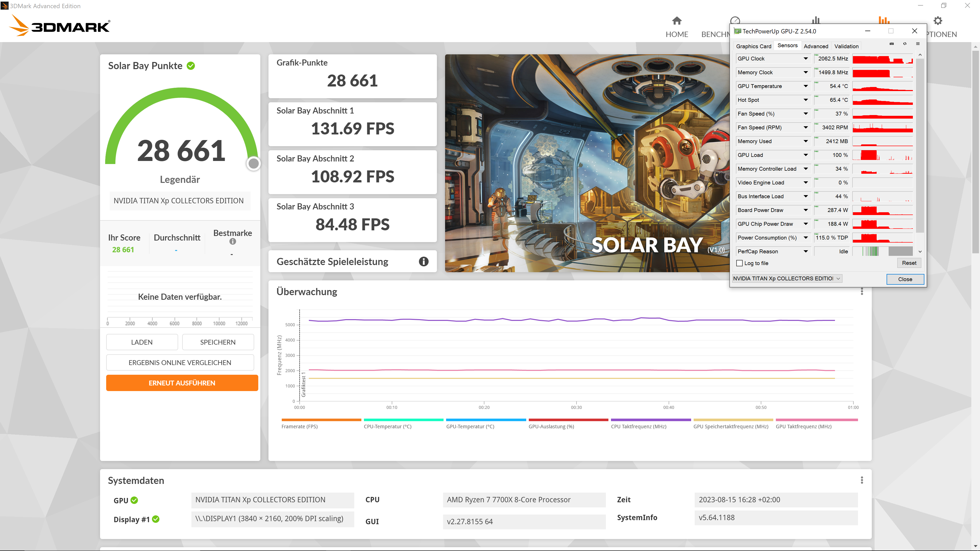The width and height of the screenshot is (980, 551).
Task: Click the HOME house icon in 3DMark
Action: 677,21
